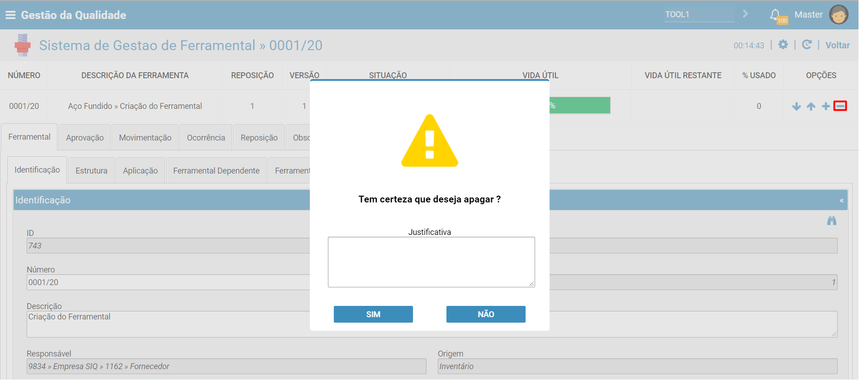868x380 pixels.
Task: Click the NÚMERO column header
Action: pyautogui.click(x=24, y=75)
